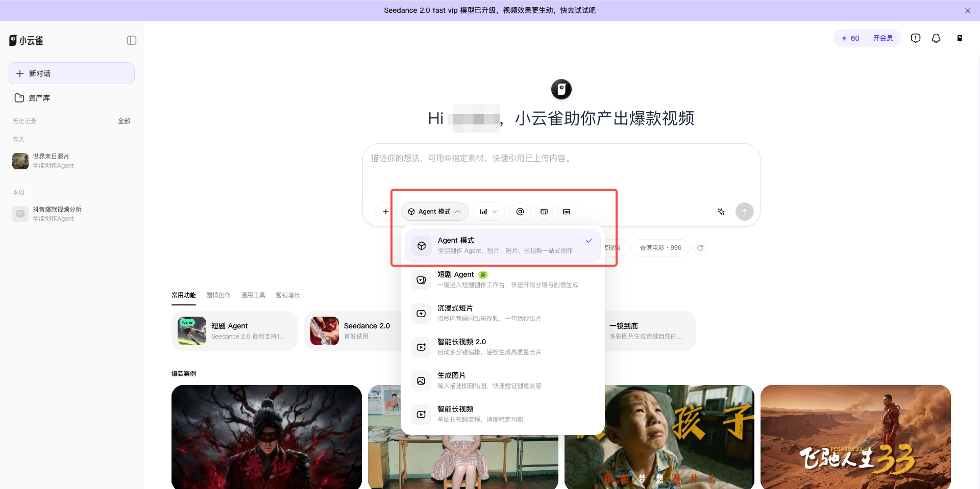Open the user avatar icon
980x489 pixels.
(x=960, y=38)
